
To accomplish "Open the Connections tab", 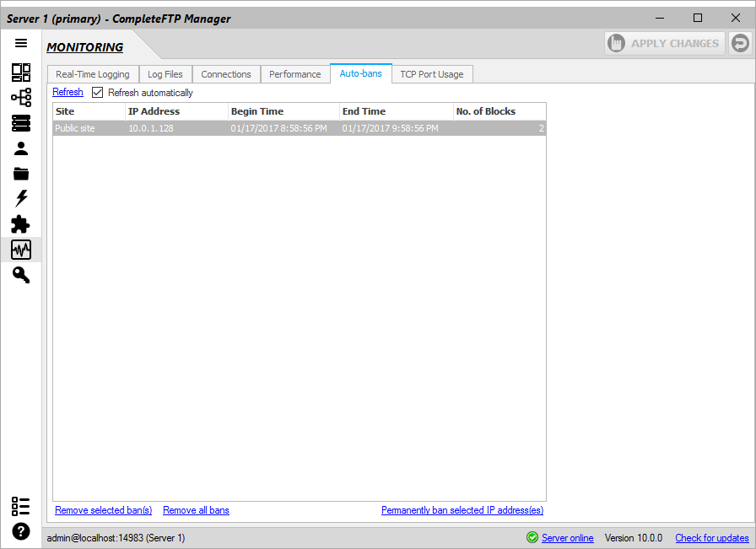I will coord(226,74).
